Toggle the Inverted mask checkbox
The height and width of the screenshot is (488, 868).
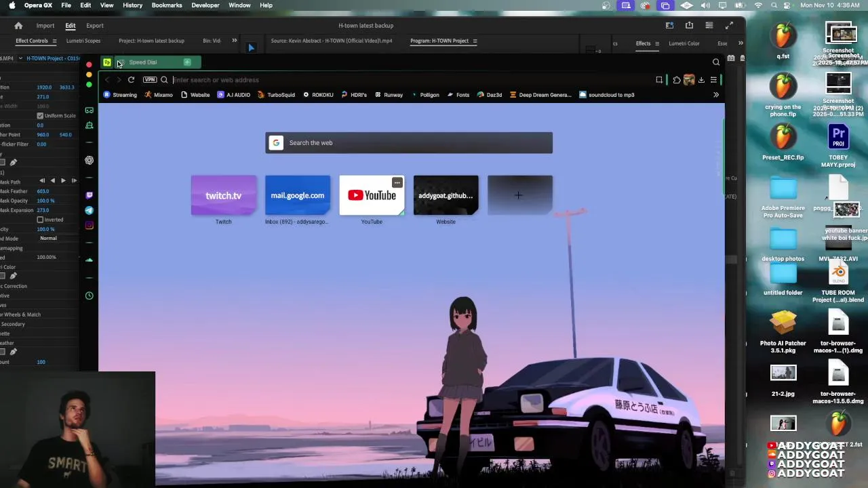click(x=40, y=220)
